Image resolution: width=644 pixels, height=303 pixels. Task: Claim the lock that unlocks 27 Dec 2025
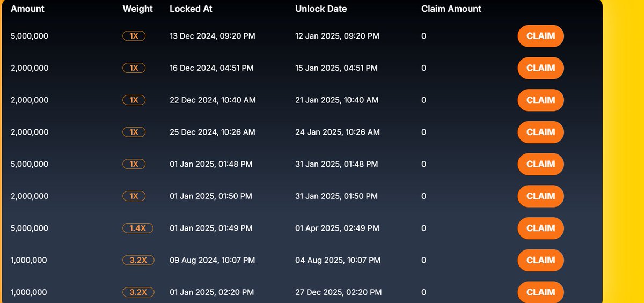[x=540, y=292]
